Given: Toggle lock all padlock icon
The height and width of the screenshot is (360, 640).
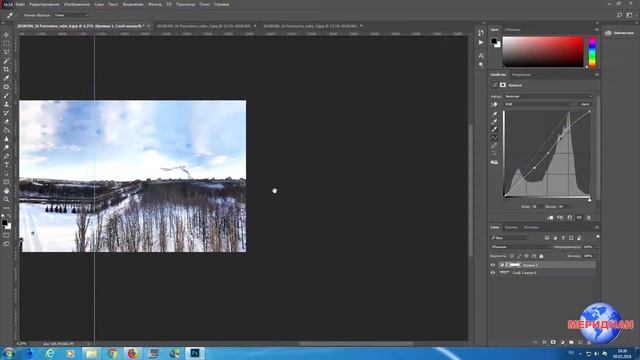Looking at the screenshot, I should pyautogui.click(x=541, y=256).
